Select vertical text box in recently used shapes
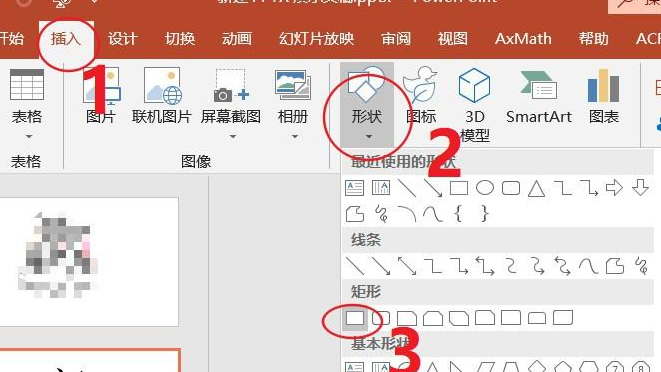Screen dimensions: 661x372 tap(381, 188)
